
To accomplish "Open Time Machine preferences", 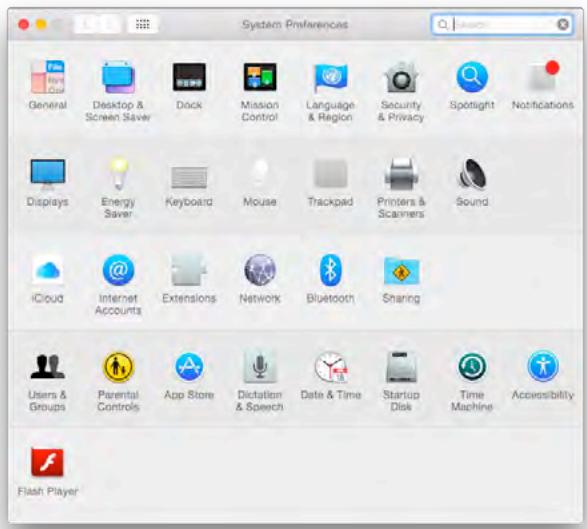I will [472, 367].
